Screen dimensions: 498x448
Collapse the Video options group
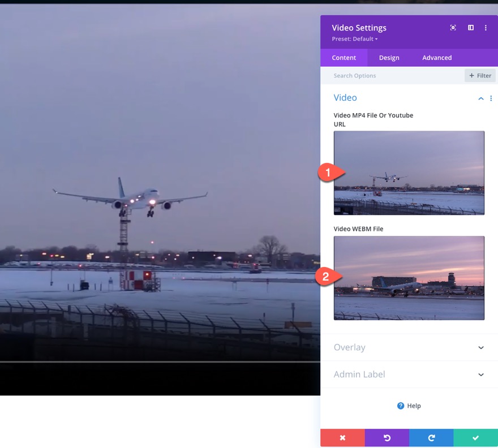[480, 98]
